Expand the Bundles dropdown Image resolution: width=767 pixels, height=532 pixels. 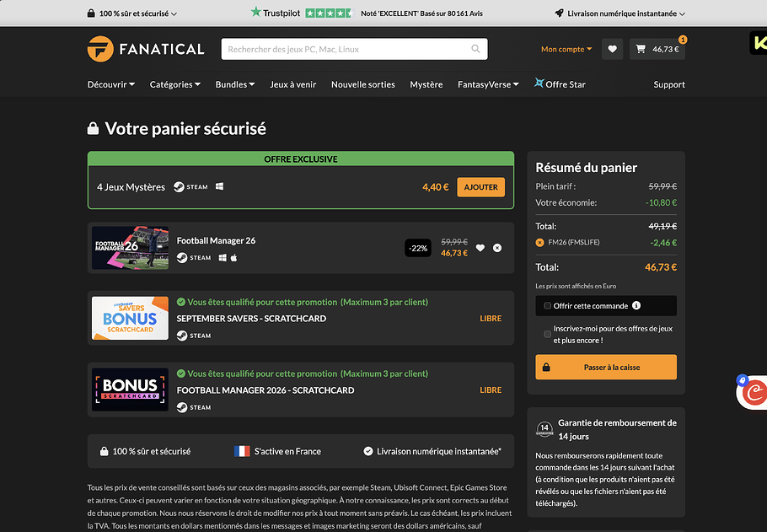tap(235, 84)
